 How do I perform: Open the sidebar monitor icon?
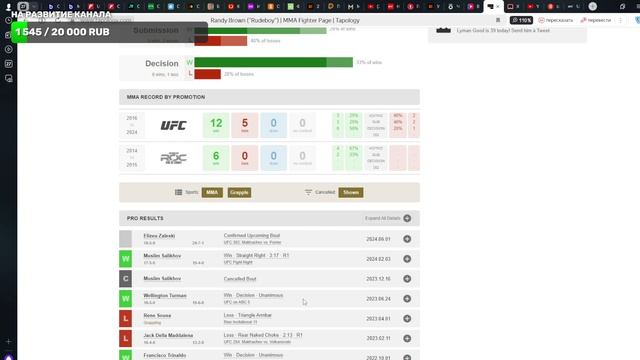[x=9, y=78]
